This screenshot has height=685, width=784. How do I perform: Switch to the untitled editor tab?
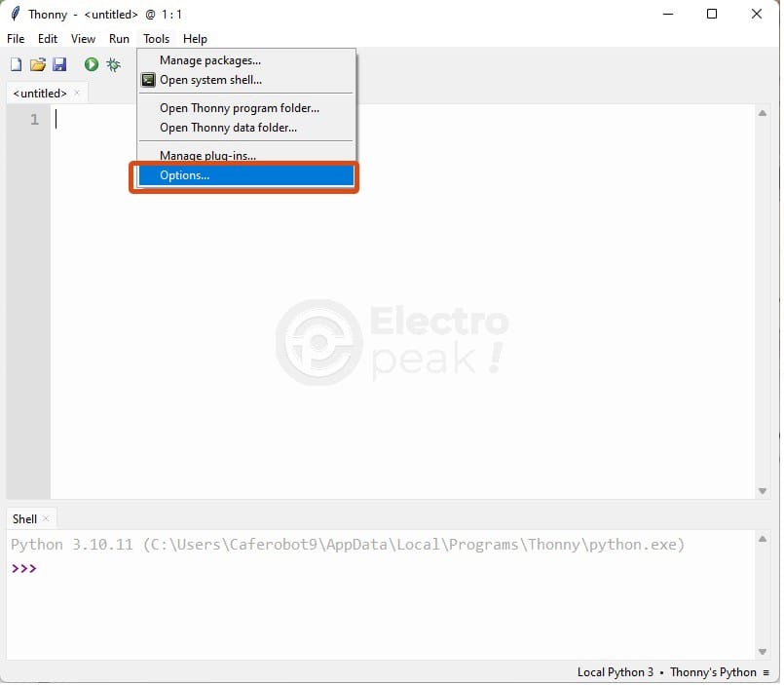[x=40, y=94]
